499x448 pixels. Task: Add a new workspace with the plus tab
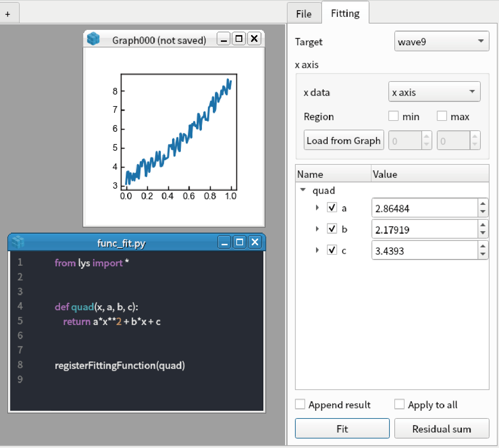coord(8,14)
